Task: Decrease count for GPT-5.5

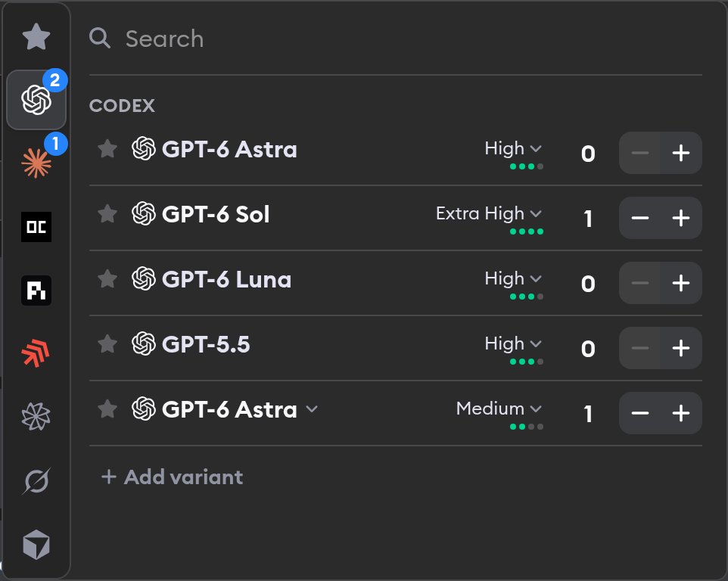Action: click(639, 347)
